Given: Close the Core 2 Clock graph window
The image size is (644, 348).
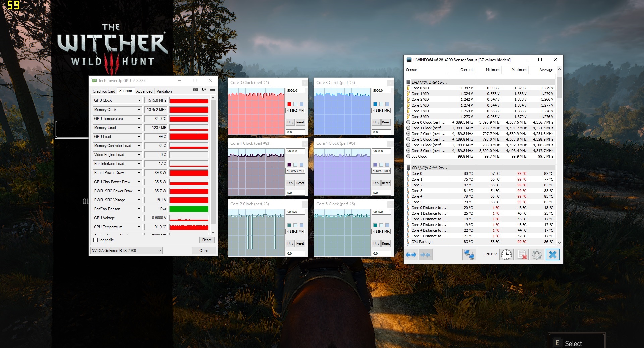Looking at the screenshot, I should (x=304, y=204).
